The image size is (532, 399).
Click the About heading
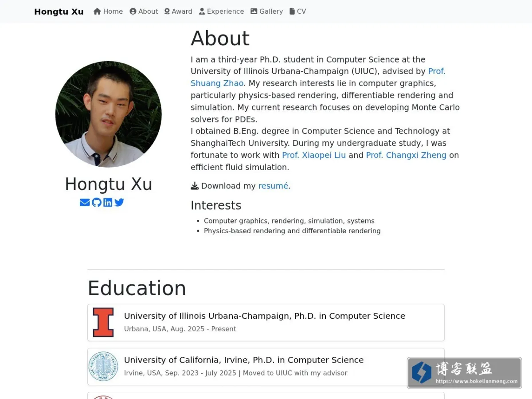(220, 39)
